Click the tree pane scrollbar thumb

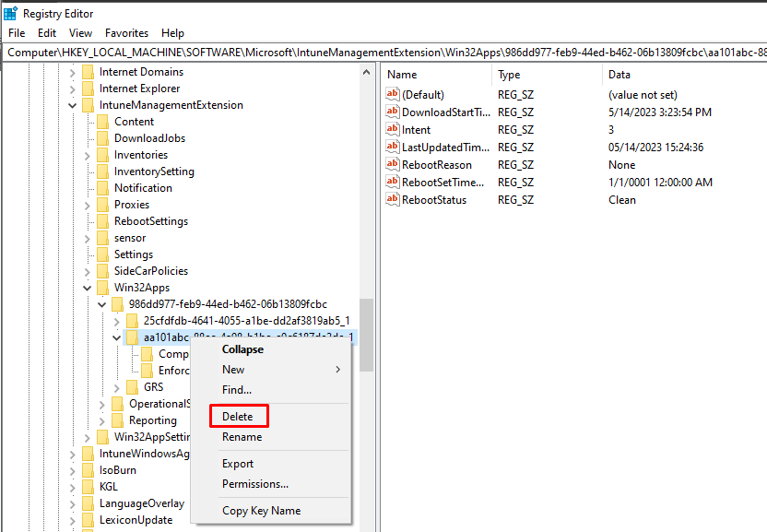pyautogui.click(x=366, y=336)
